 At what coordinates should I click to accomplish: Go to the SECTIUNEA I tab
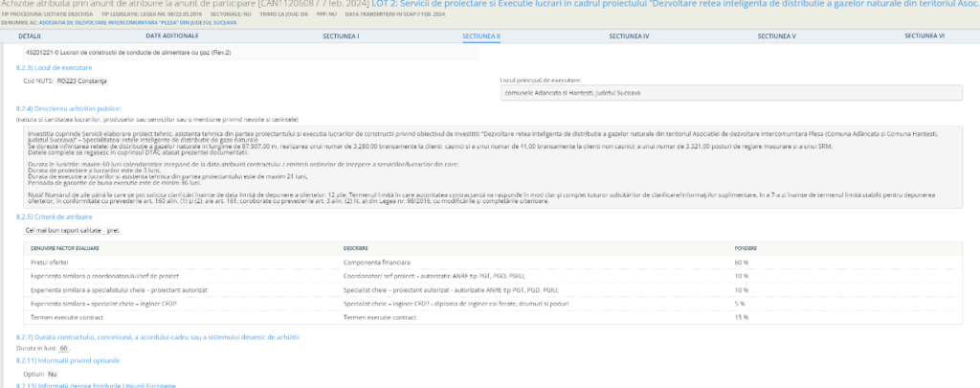341,36
